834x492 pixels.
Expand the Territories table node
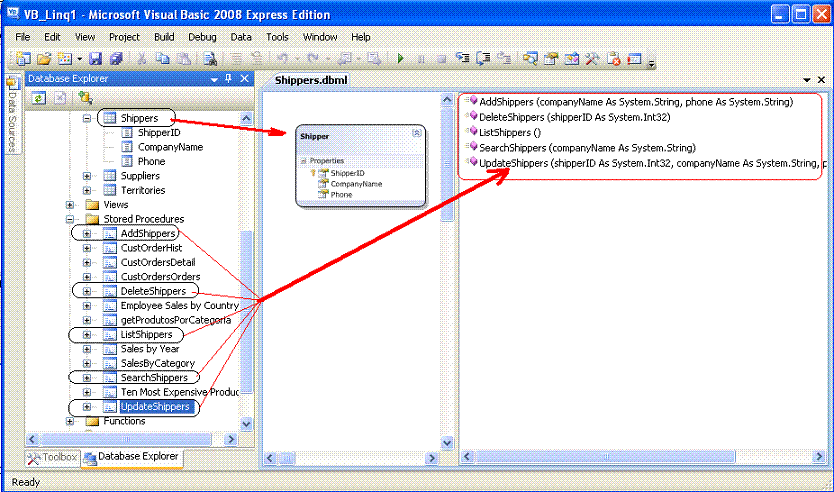87,190
